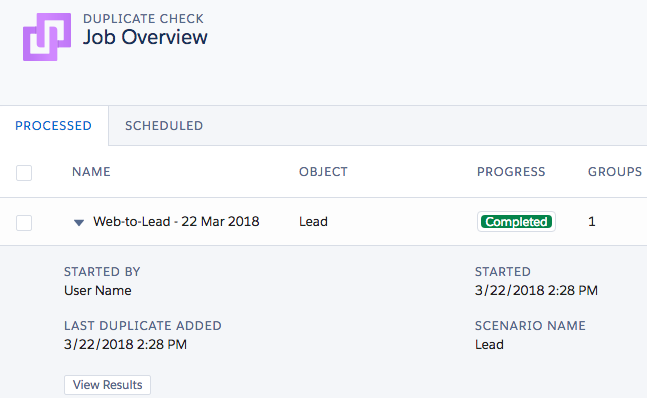
Task: Switch to the Scheduled tab
Action: (164, 126)
